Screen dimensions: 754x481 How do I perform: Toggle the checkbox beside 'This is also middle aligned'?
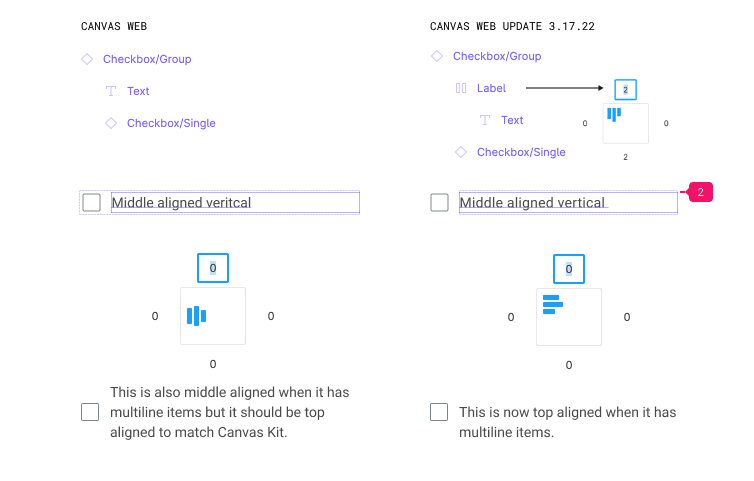coord(91,412)
